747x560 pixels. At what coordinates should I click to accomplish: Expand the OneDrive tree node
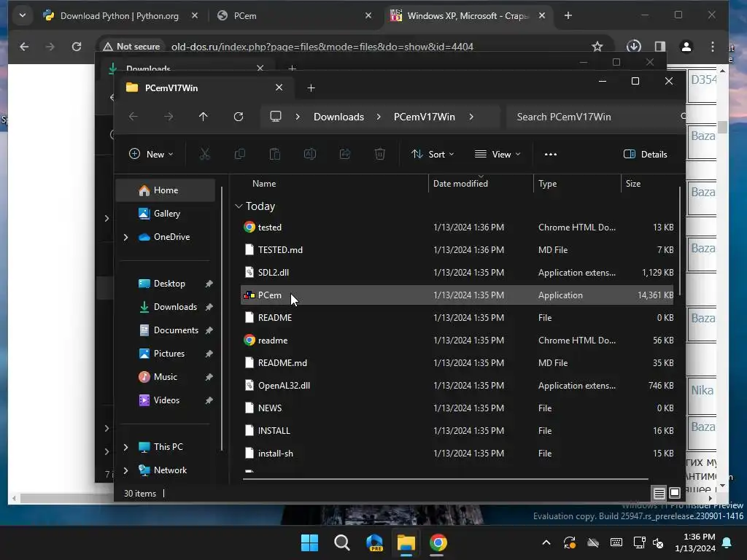tap(125, 237)
